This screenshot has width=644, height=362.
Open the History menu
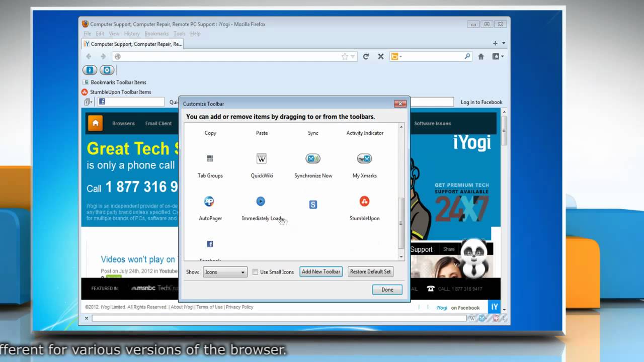(x=132, y=34)
